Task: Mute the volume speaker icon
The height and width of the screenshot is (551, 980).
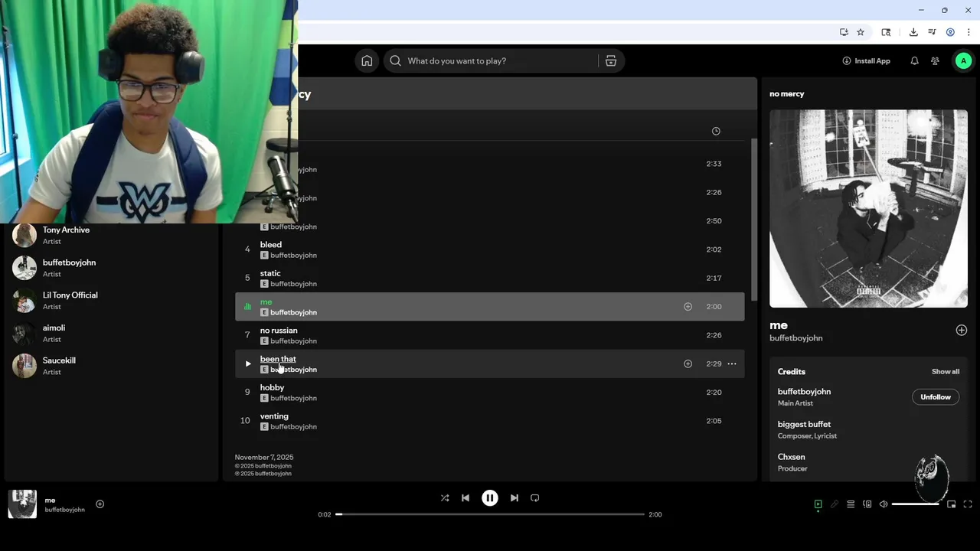Action: coord(884,504)
